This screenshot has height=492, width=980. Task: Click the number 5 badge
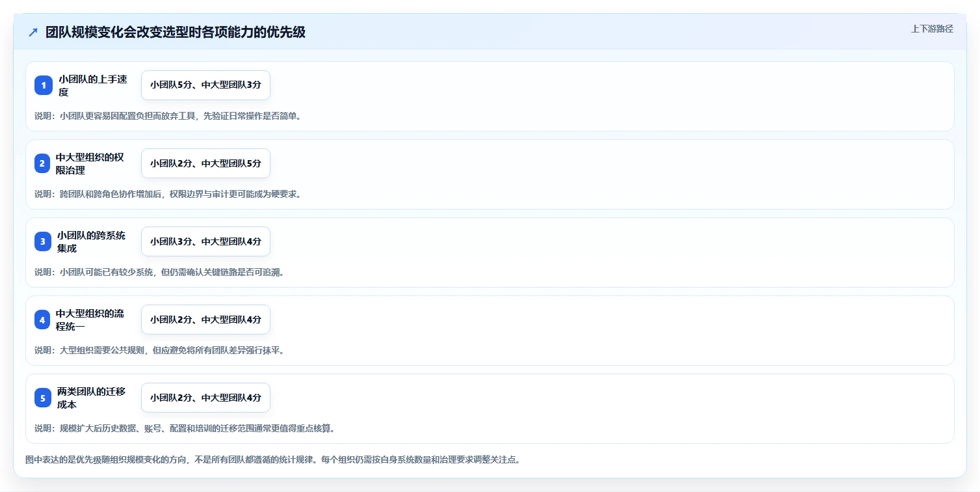(43, 398)
